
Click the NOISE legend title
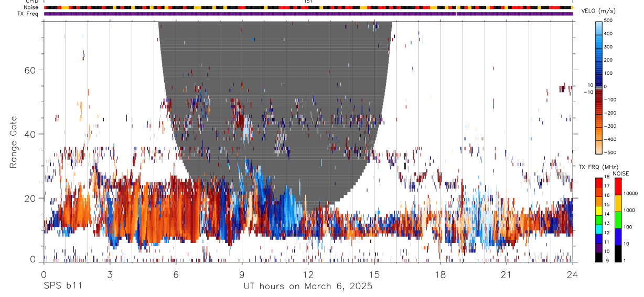pos(620,173)
